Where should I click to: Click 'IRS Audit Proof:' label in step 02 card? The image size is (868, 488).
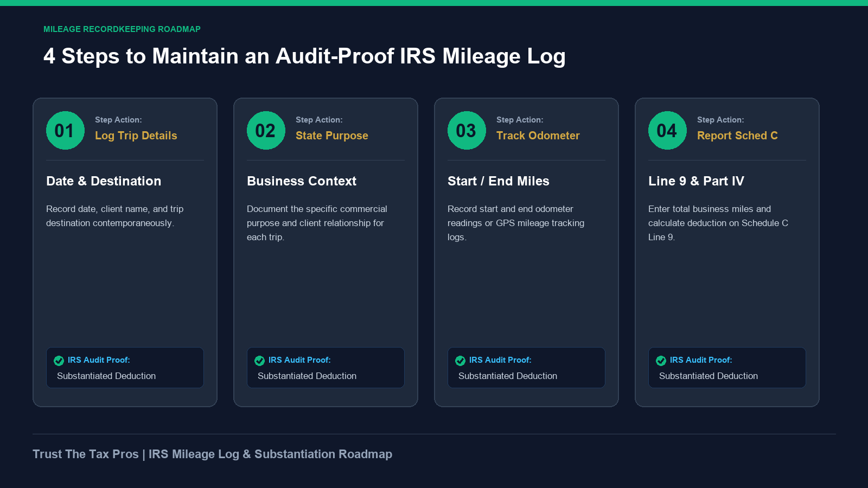click(299, 360)
